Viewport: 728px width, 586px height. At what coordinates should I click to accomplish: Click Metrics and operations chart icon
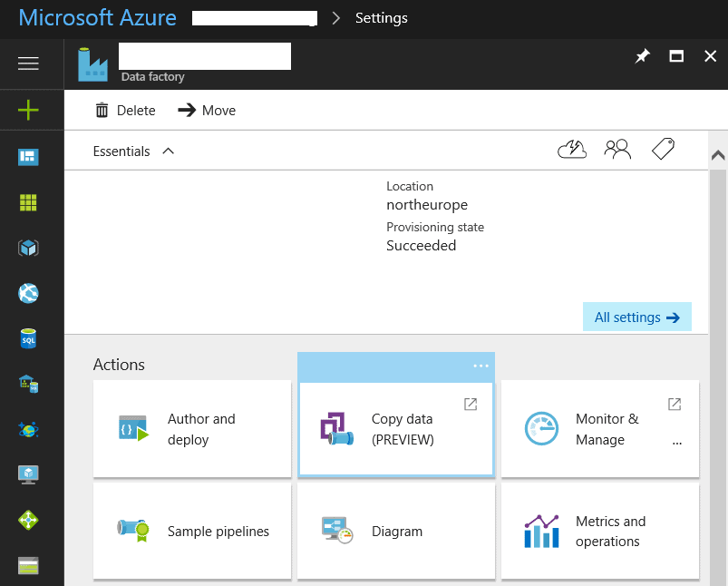[x=541, y=531]
